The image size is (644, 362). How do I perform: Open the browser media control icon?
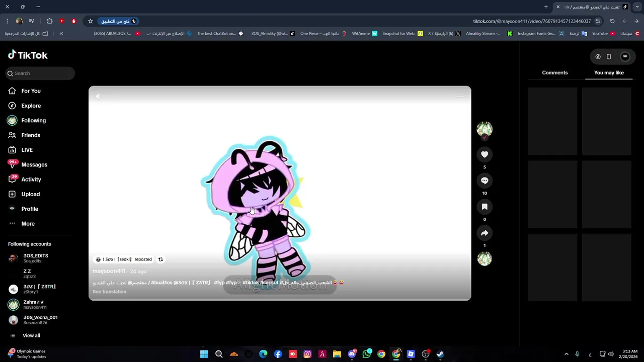click(32, 21)
